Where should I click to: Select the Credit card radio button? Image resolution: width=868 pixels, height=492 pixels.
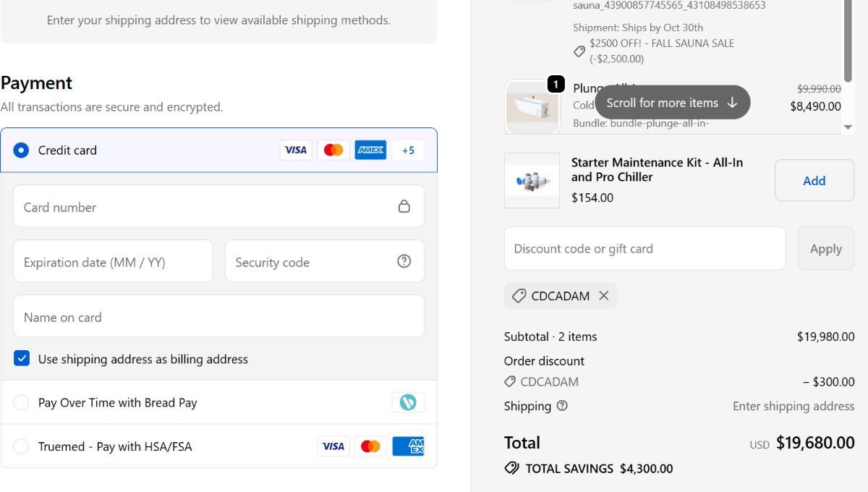pyautogui.click(x=22, y=150)
